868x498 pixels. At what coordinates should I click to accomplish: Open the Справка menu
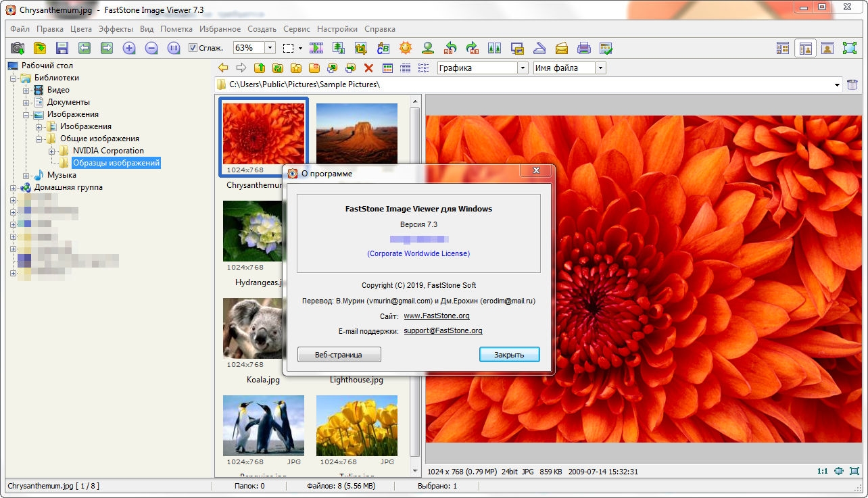(380, 29)
